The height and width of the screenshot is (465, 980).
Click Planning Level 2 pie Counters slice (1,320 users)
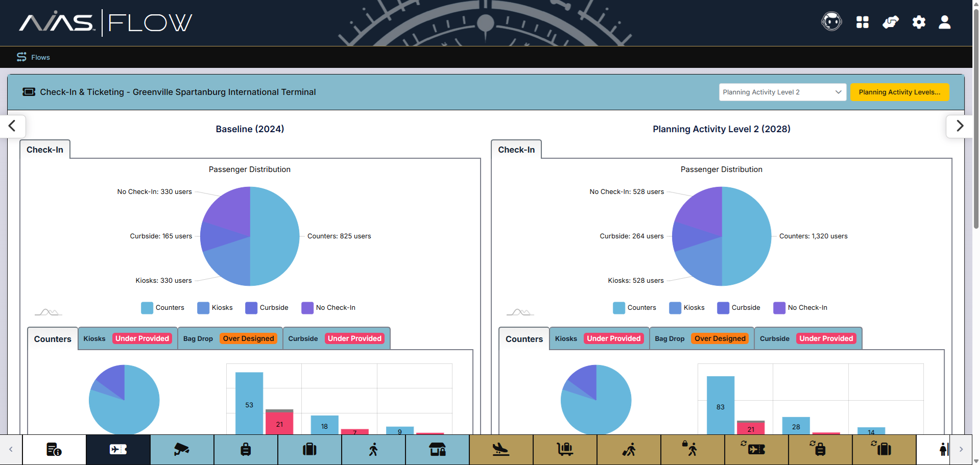748,236
